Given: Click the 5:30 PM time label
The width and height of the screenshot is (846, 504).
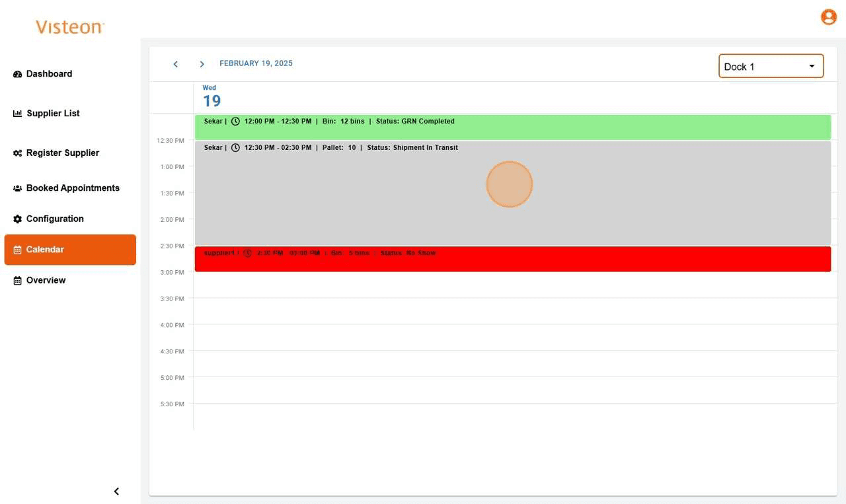Looking at the screenshot, I should coord(173,404).
